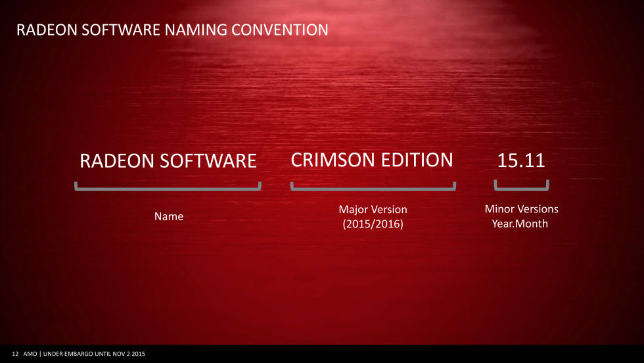Image resolution: width=644 pixels, height=363 pixels.
Task: Select the '(2015/2016)' text
Action: click(373, 224)
